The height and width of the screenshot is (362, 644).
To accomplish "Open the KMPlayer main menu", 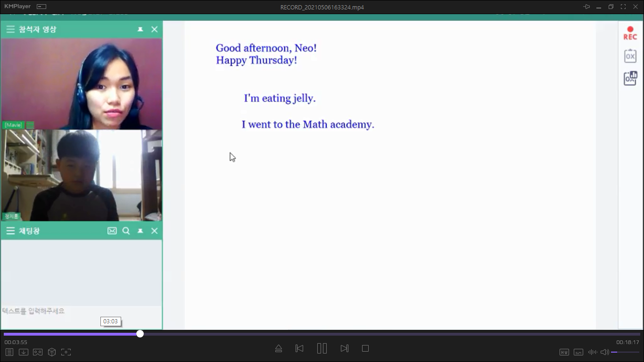I will pyautogui.click(x=17, y=7).
